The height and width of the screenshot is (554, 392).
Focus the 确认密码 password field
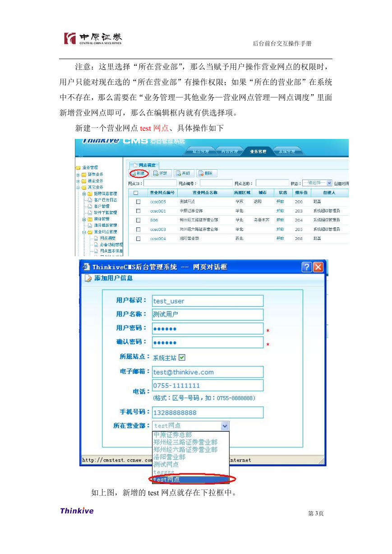click(x=208, y=342)
